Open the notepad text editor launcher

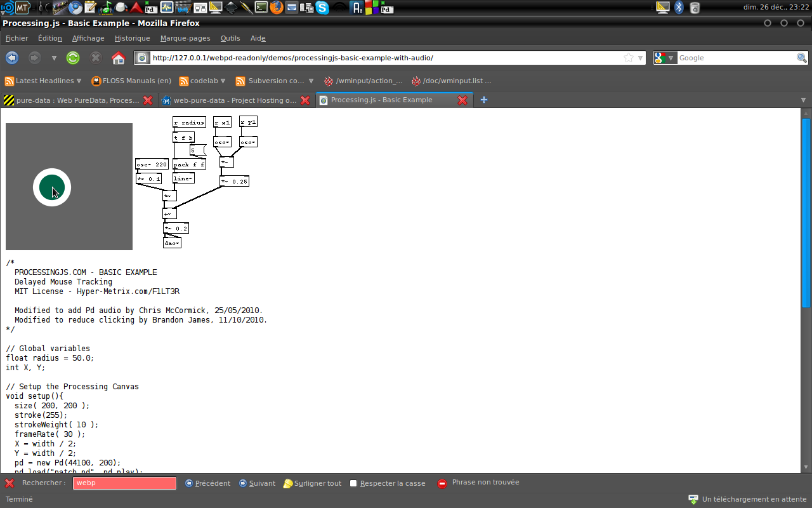[x=91, y=8]
